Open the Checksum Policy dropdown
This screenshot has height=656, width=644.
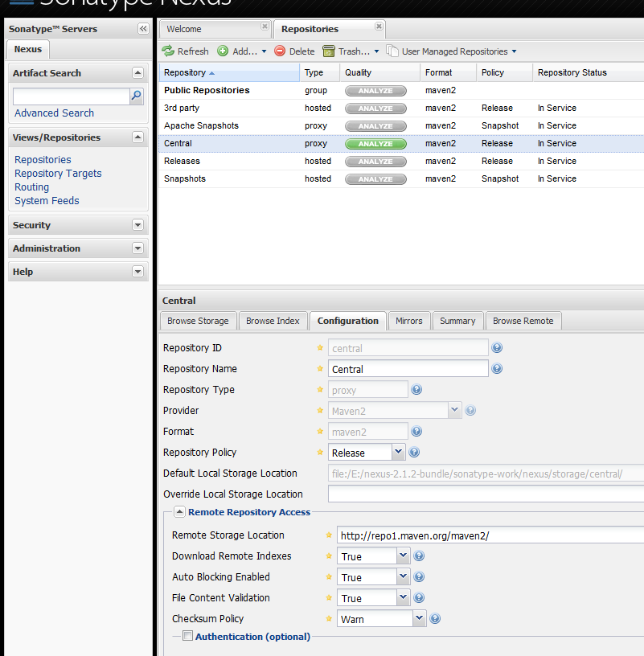tap(420, 618)
